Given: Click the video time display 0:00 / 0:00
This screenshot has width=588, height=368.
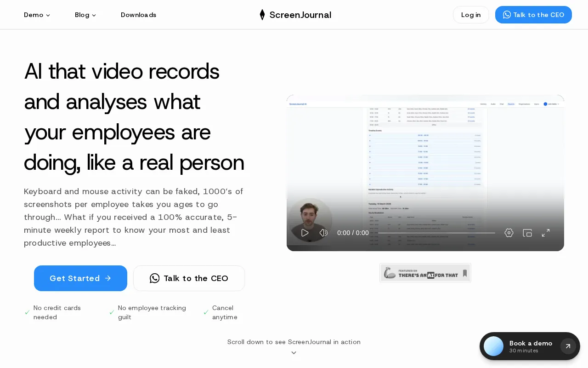Looking at the screenshot, I should (353, 233).
